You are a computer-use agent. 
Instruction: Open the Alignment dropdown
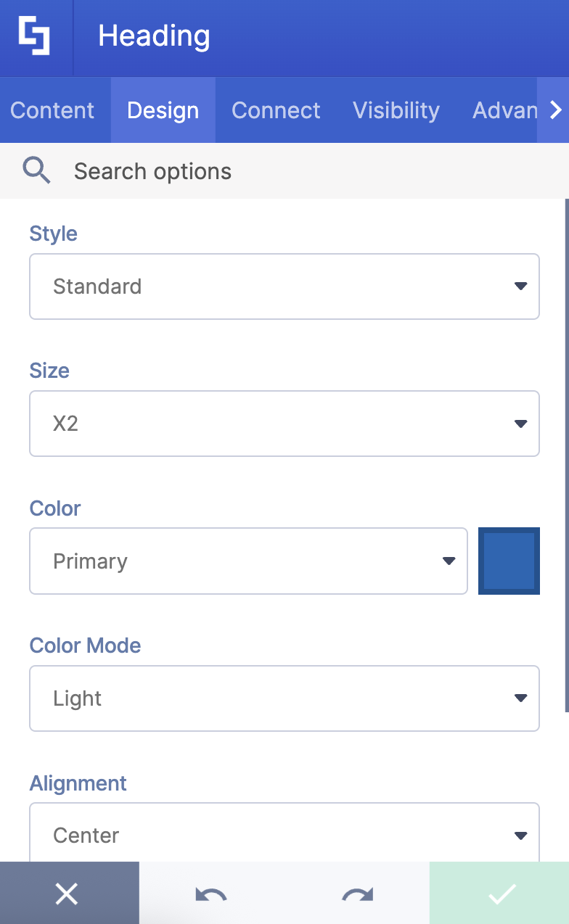click(284, 835)
